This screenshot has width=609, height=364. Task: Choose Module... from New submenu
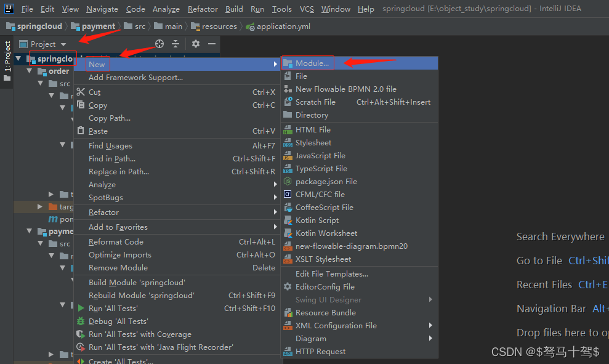360,63
